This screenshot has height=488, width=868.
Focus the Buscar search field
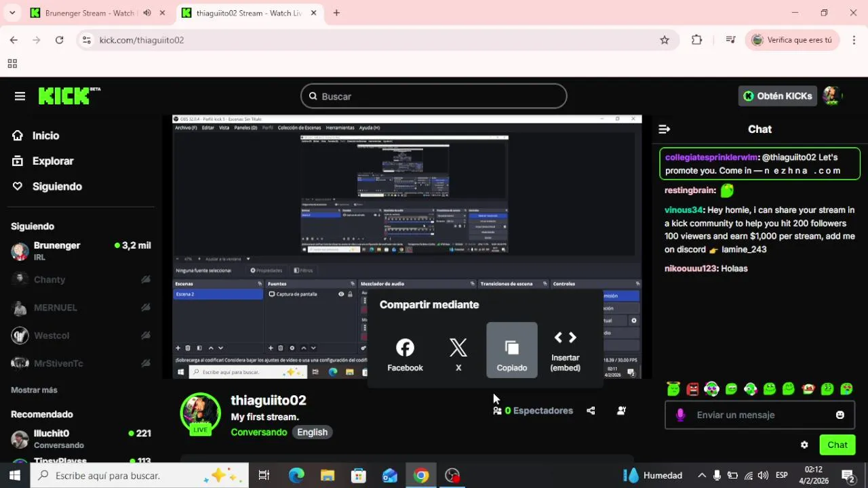click(434, 96)
